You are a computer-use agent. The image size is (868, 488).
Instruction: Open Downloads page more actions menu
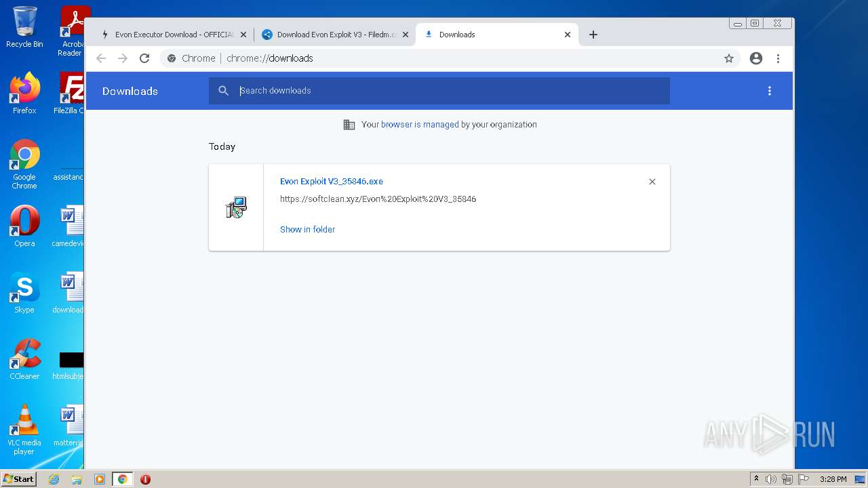tap(770, 91)
